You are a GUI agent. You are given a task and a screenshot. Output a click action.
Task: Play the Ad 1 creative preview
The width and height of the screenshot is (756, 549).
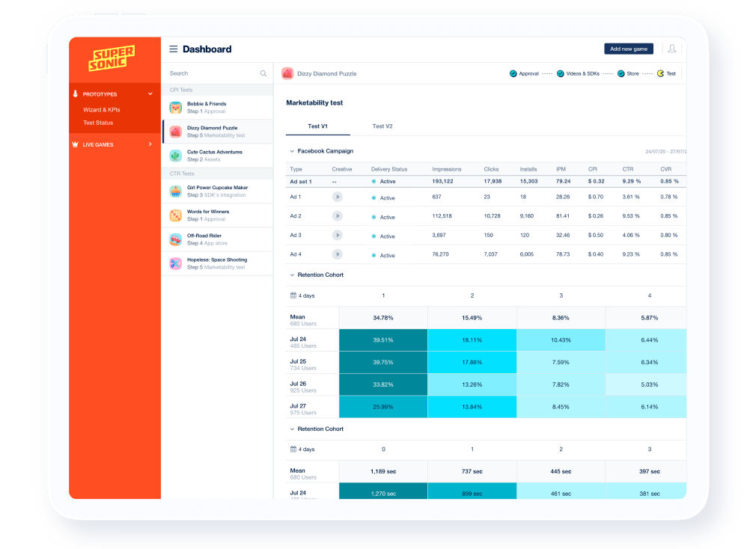coord(338,197)
